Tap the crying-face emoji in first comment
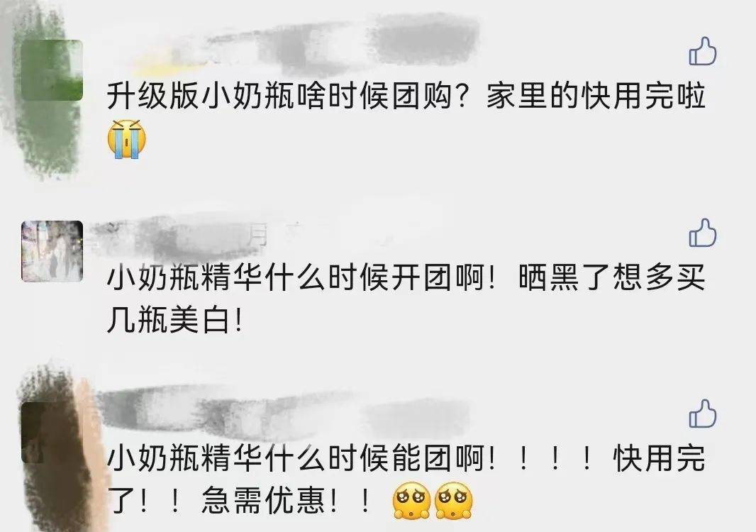Image resolution: width=756 pixels, height=532 pixels. click(126, 139)
